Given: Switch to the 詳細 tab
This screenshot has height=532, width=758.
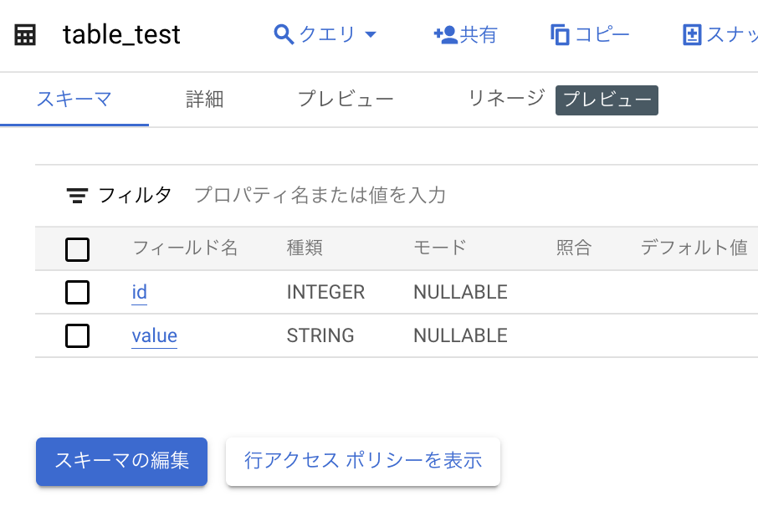Looking at the screenshot, I should coord(203,98).
